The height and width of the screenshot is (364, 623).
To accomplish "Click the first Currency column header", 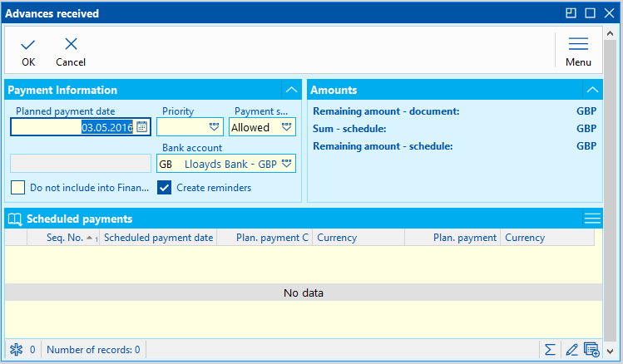I will tap(358, 238).
